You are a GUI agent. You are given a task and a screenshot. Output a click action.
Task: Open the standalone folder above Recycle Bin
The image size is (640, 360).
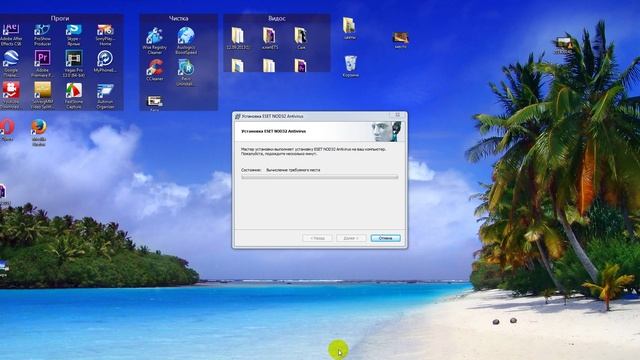pos(349,28)
